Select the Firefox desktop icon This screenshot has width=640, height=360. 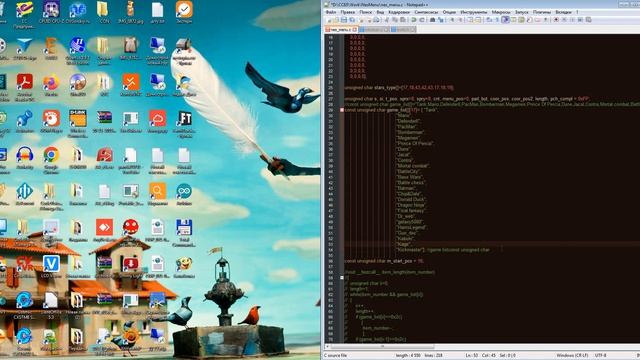(x=51, y=86)
